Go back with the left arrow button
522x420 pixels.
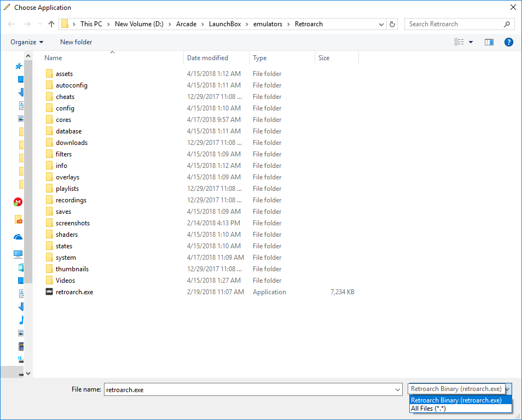(11, 24)
